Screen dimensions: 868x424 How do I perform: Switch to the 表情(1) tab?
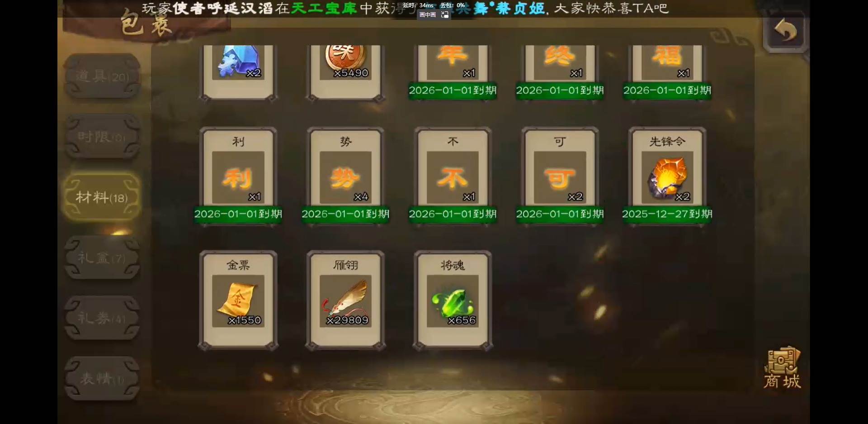click(x=103, y=378)
